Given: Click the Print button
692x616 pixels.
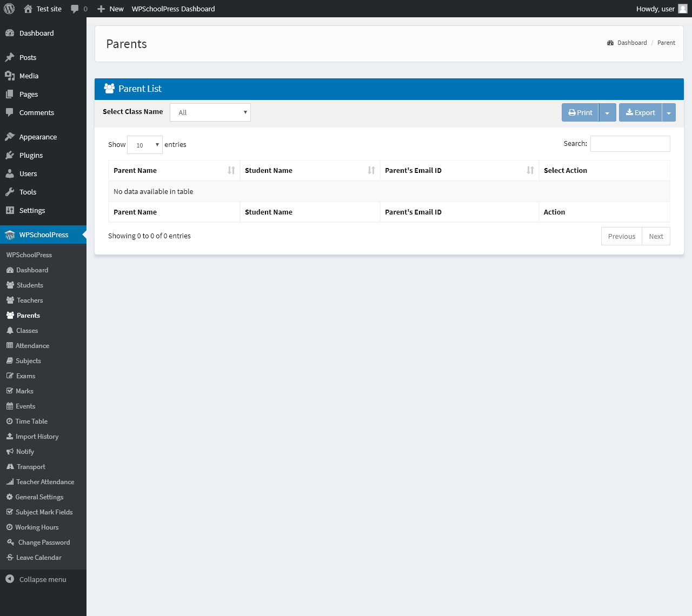Looking at the screenshot, I should 580,112.
